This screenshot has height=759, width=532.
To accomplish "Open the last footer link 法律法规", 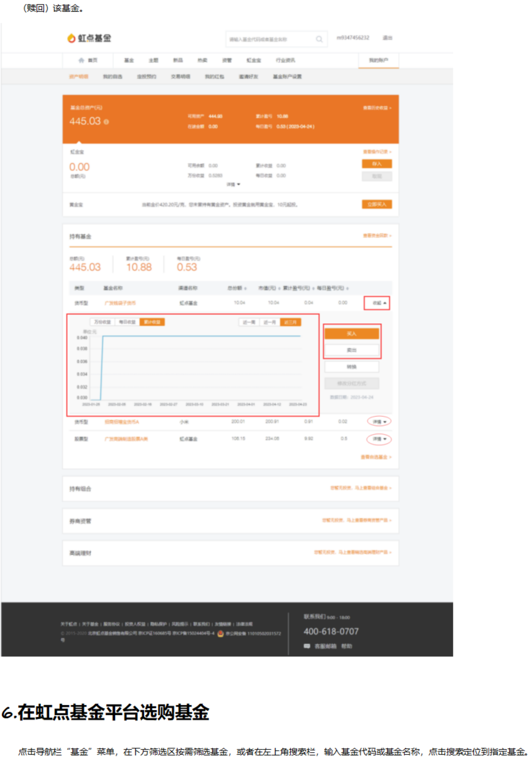I will [x=244, y=624].
